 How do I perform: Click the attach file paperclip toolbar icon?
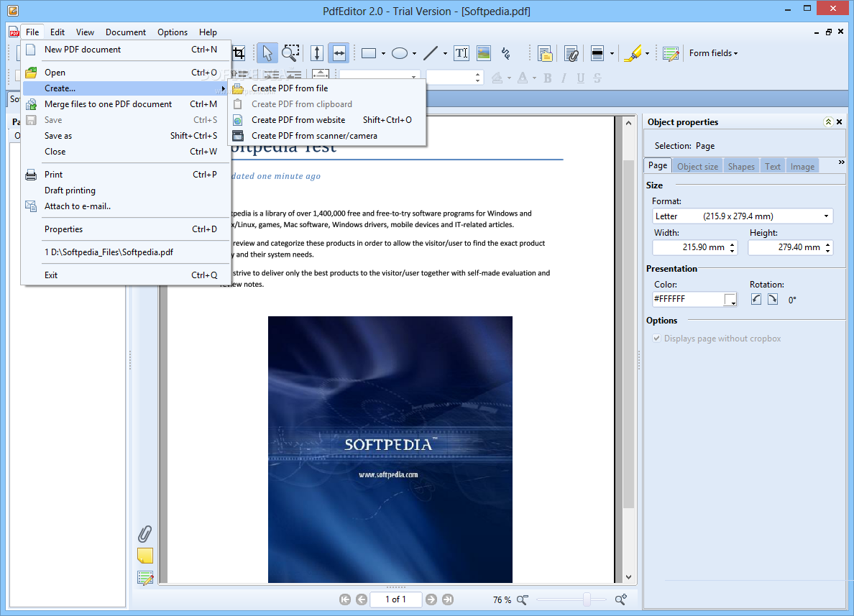pyautogui.click(x=571, y=53)
